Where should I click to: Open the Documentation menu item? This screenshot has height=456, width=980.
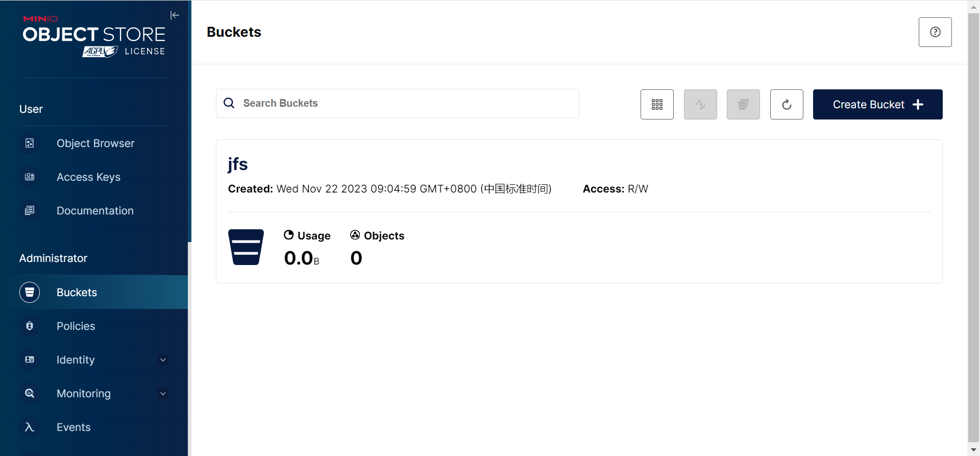94,211
